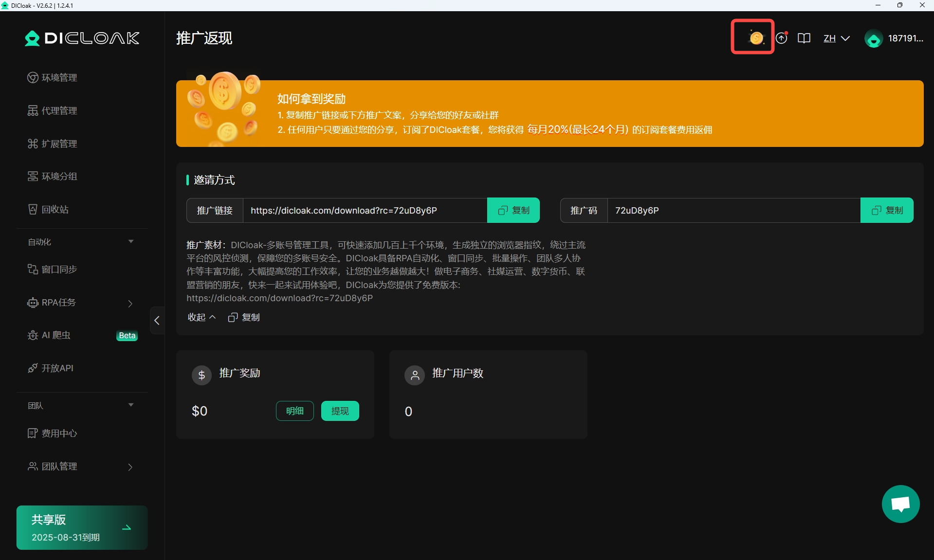934x560 pixels.
Task: Click the 推广用户数 count value 0
Action: click(408, 412)
